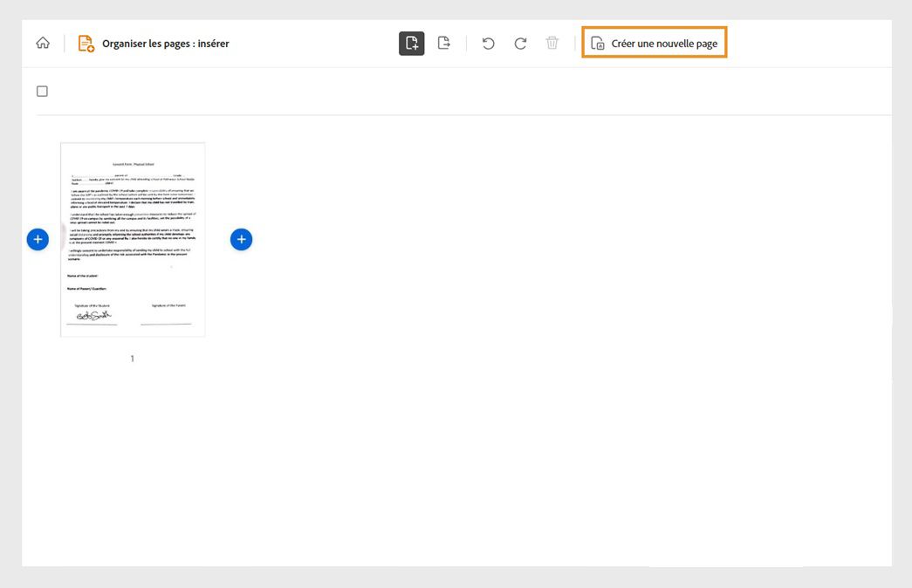Click the delete pages trash icon
Viewport: 912px width, 588px height.
coord(552,42)
